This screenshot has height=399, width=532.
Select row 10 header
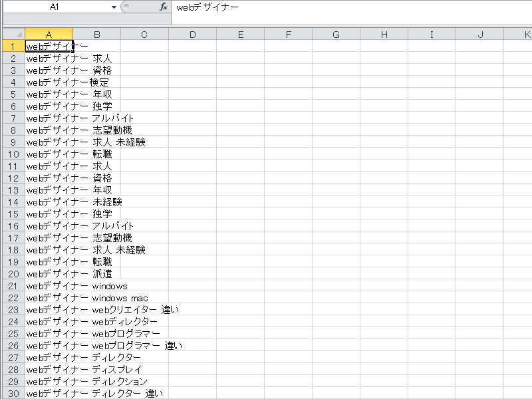(x=13, y=154)
